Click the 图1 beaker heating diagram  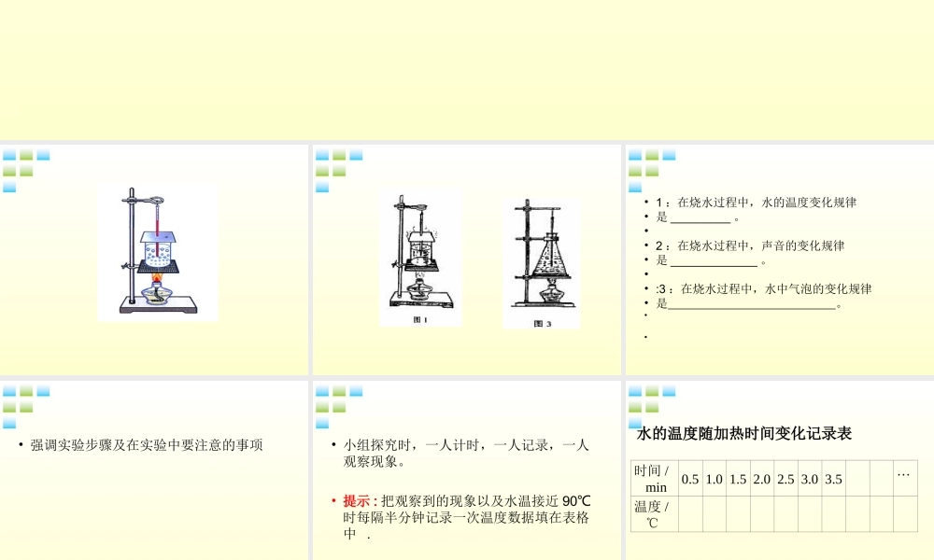[420, 258]
